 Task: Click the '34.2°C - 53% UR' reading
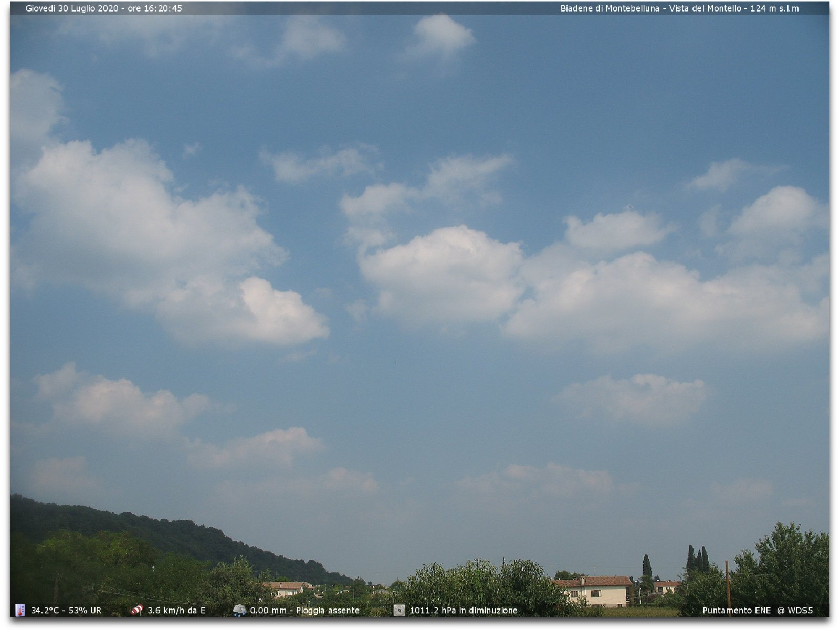pyautogui.click(x=66, y=611)
